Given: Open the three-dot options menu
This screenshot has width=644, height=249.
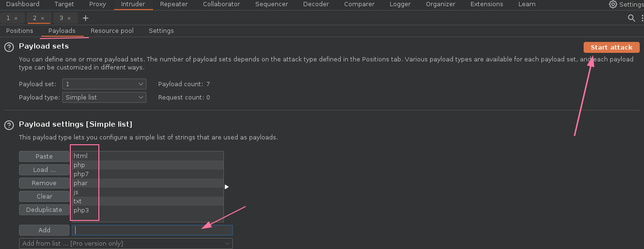Looking at the screenshot, I should (642, 18).
